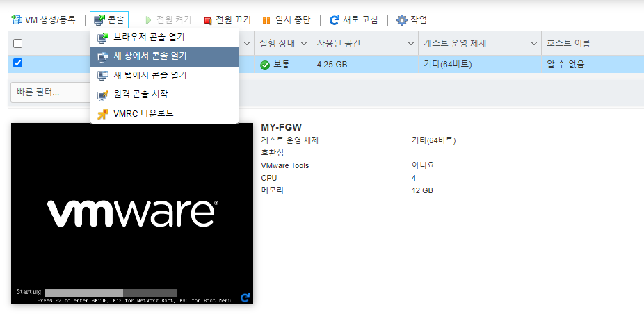Uncheck the selected VM row checkbox
The width and height of the screenshot is (644, 321).
(17, 63)
